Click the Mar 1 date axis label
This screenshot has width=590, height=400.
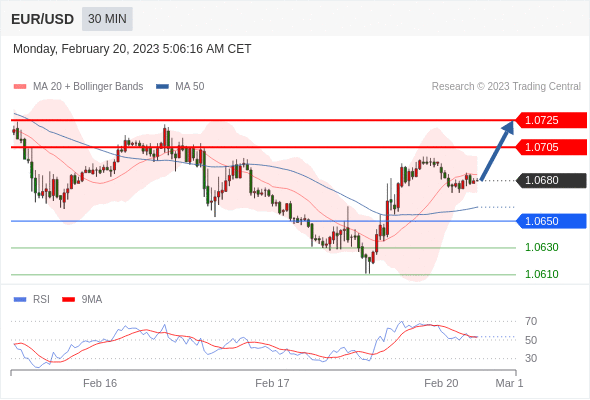(x=509, y=383)
